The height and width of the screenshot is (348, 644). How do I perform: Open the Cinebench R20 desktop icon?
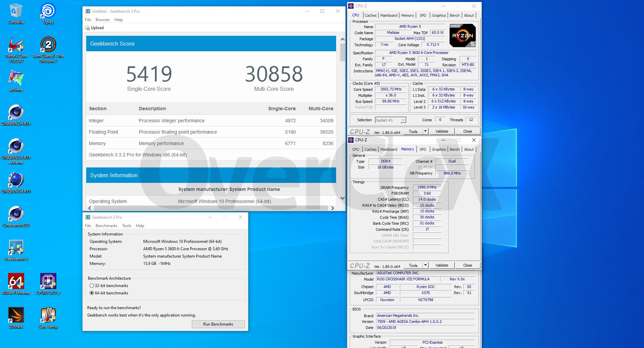pos(16,216)
